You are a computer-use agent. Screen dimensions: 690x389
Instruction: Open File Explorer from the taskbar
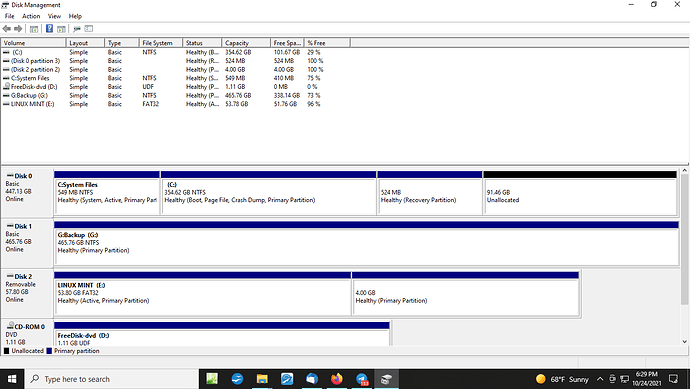point(262,379)
